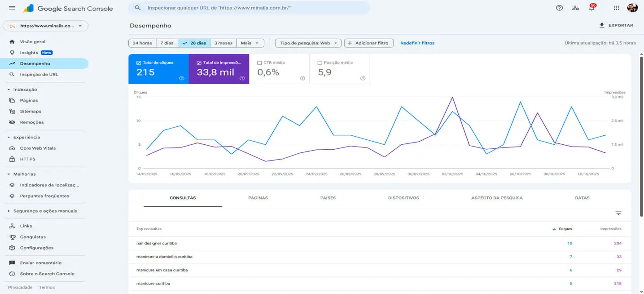Open the property selector dropdown
The height and width of the screenshot is (294, 644).
click(46, 26)
